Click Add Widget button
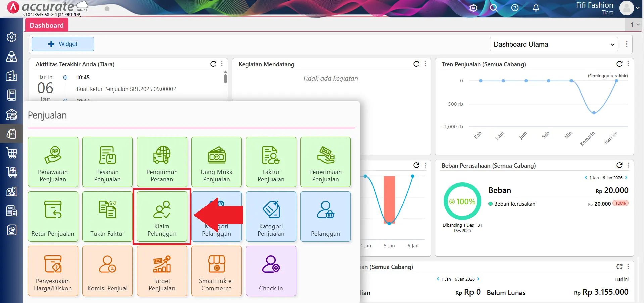The width and height of the screenshot is (644, 303). coord(63,44)
